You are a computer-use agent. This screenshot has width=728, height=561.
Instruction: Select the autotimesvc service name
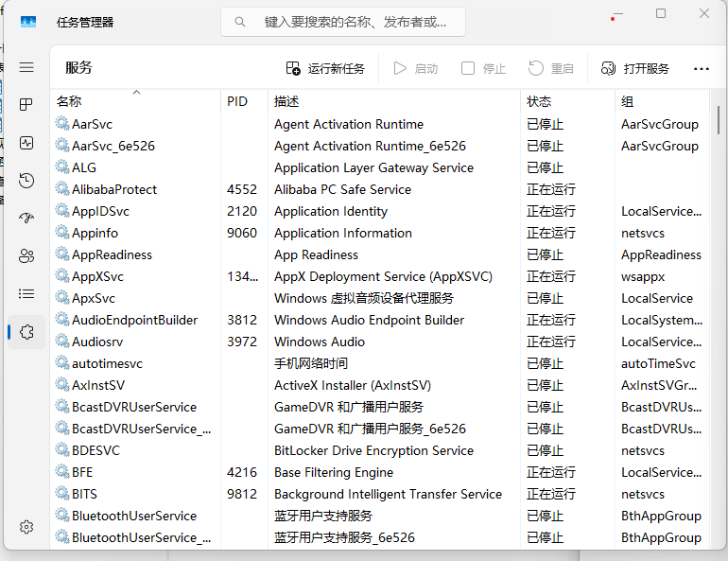107,363
